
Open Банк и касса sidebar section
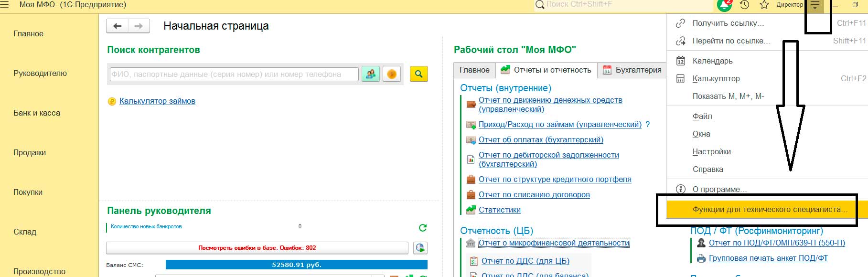click(37, 113)
